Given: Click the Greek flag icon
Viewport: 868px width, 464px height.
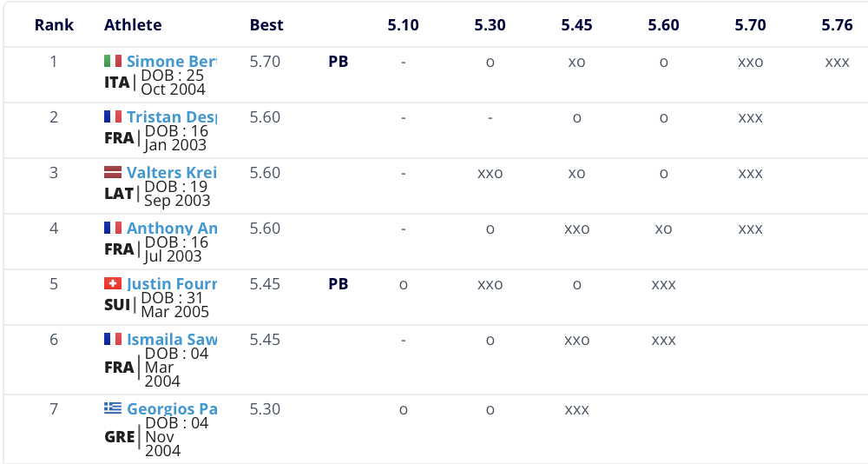Looking at the screenshot, I should tap(113, 408).
